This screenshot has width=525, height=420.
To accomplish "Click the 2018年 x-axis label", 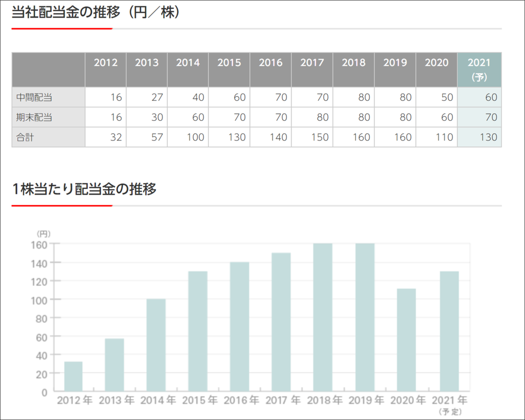I will [325, 400].
